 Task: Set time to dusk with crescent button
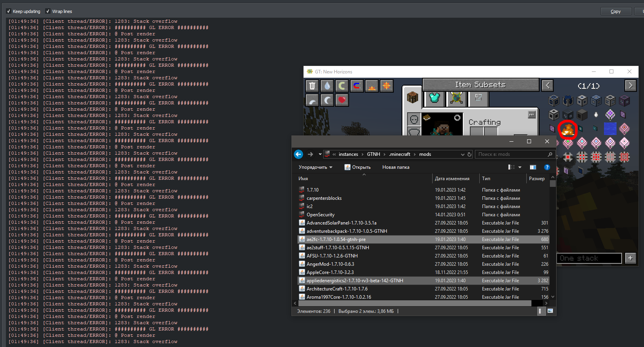312,100
